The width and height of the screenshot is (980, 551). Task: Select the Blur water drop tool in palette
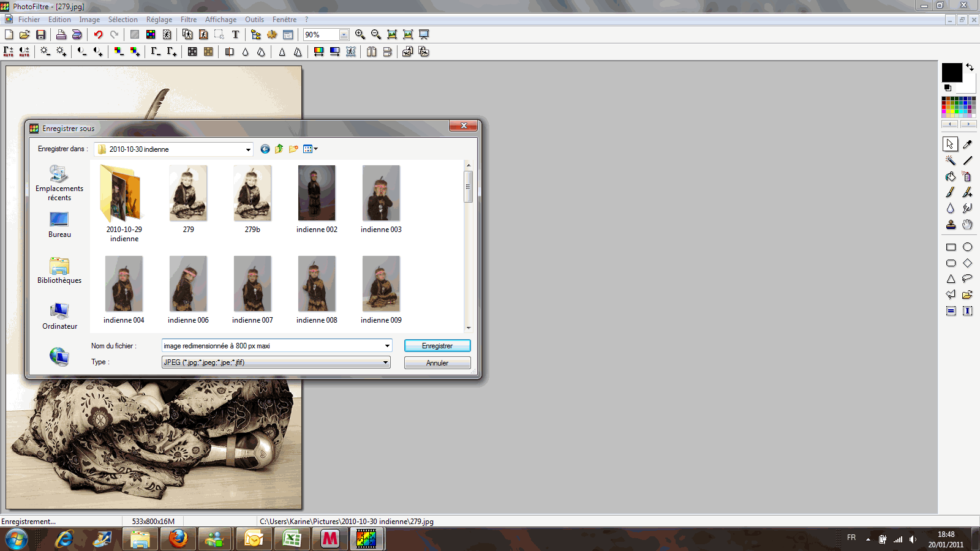coord(951,208)
